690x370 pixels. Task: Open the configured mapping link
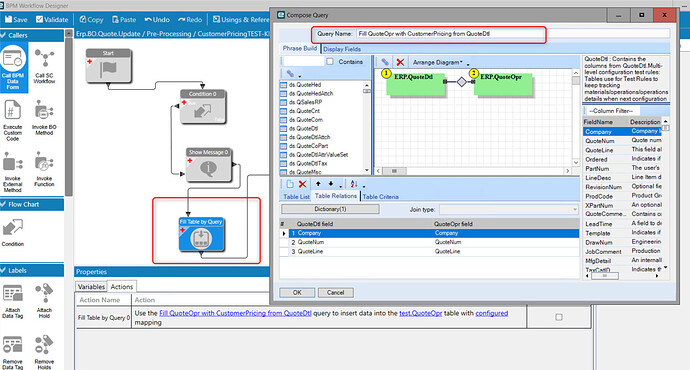(492, 313)
